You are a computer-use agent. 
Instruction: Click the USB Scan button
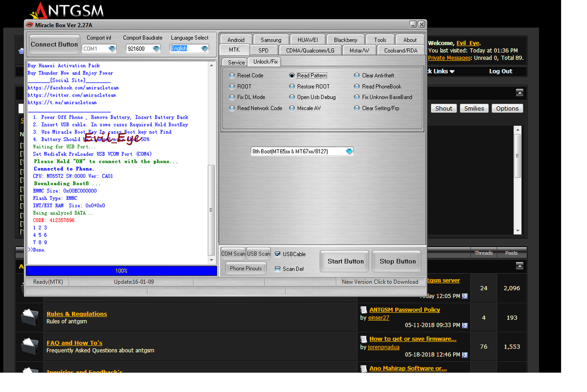[258, 254]
